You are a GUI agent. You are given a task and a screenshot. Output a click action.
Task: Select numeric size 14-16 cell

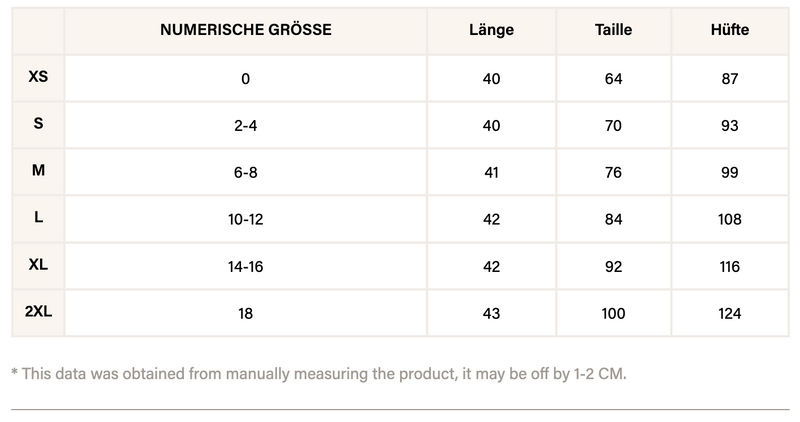pyautogui.click(x=246, y=267)
